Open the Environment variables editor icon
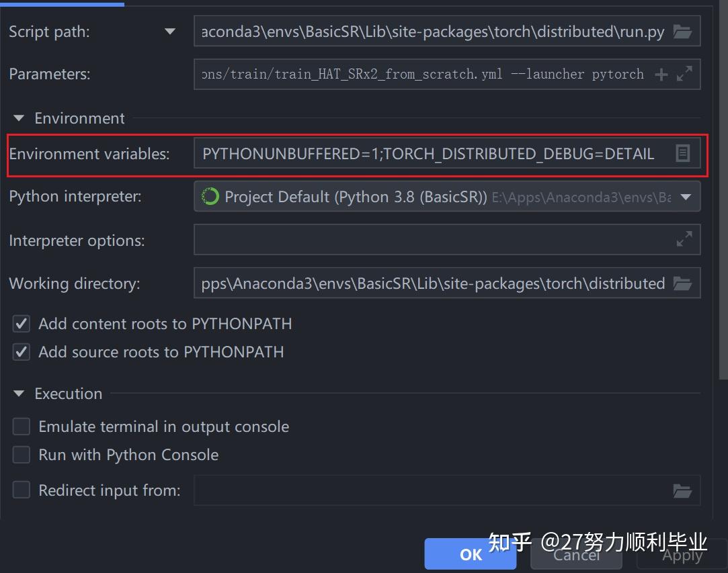This screenshot has width=728, height=573. (682, 153)
